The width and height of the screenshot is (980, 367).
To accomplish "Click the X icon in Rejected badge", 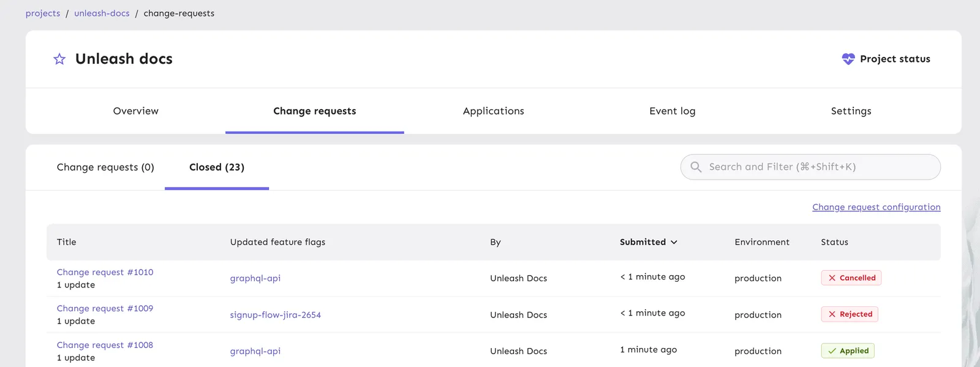I will pyautogui.click(x=832, y=314).
